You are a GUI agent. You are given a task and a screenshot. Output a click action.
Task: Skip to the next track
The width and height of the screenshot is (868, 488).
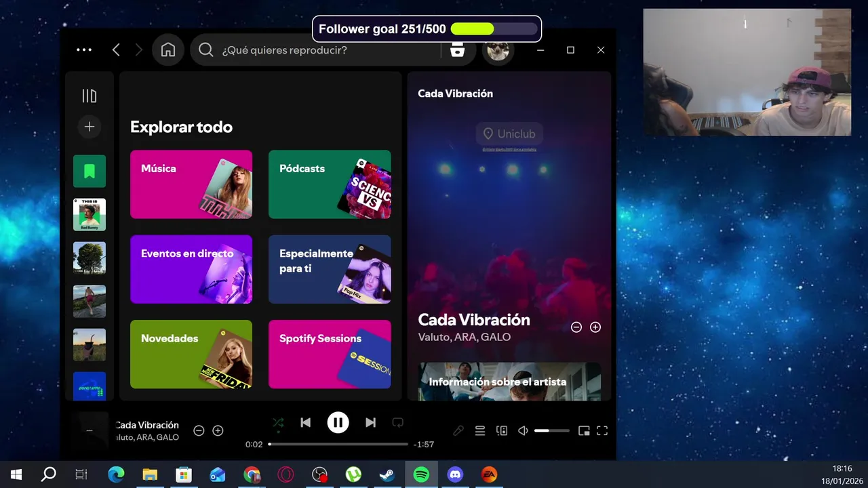(x=370, y=423)
